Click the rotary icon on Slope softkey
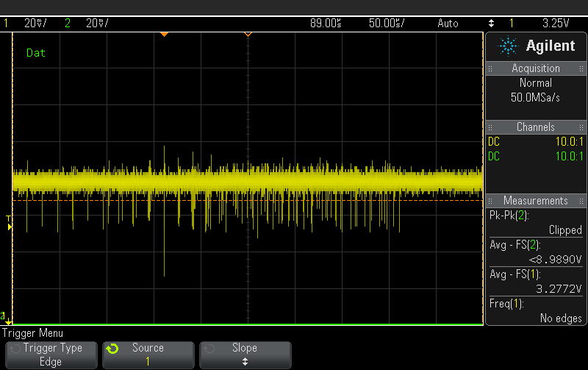This screenshot has height=370, width=588. pyautogui.click(x=209, y=349)
